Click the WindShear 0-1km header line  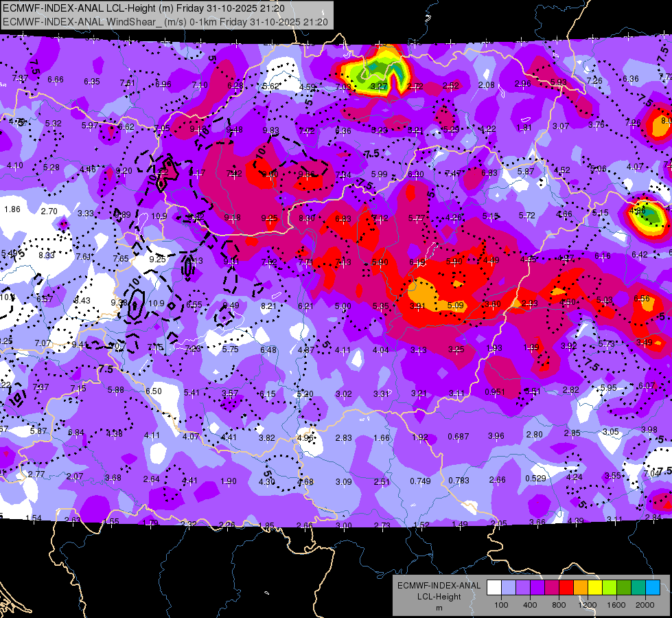pyautogui.click(x=165, y=22)
